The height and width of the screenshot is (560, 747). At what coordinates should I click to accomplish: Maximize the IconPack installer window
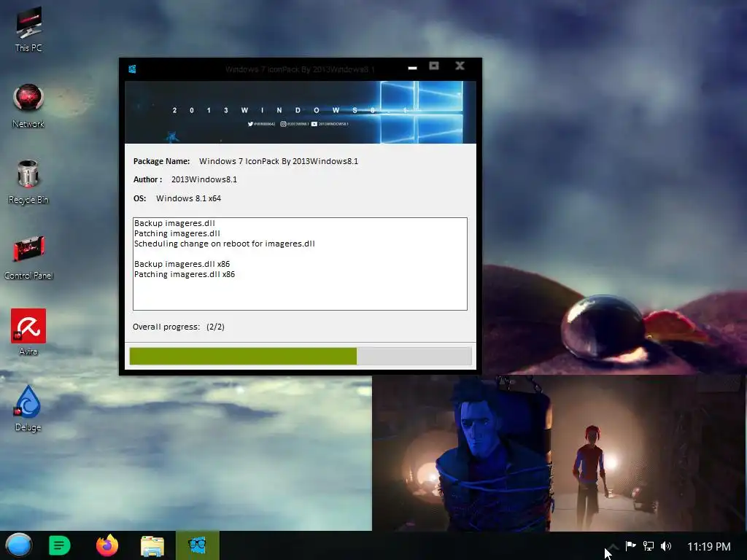pos(434,66)
